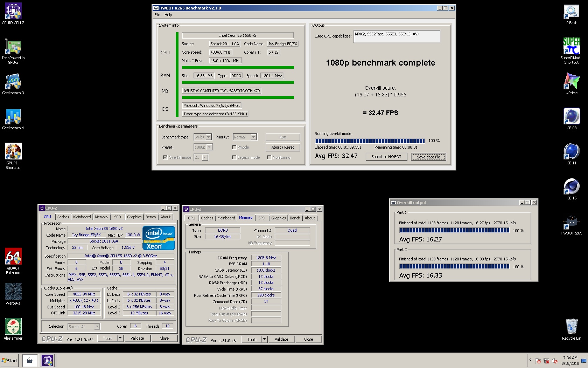Click the main benchmark 100% progress bar
Viewport: 588px width, 368px height.
tap(370, 141)
